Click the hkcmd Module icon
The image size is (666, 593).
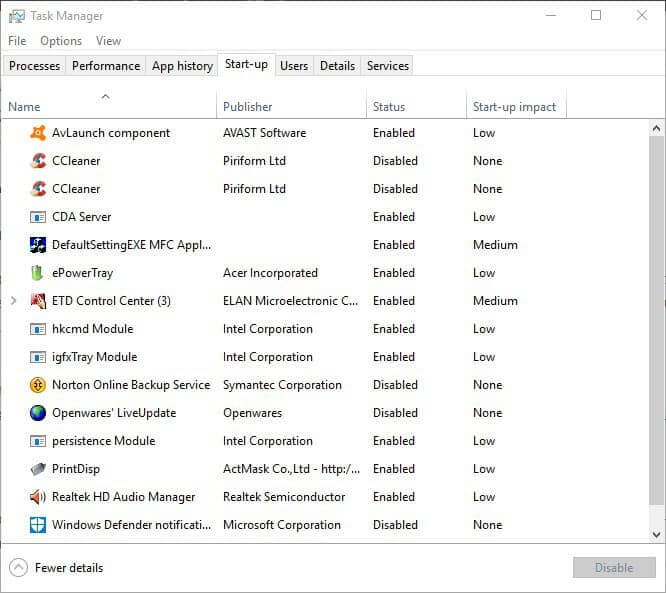coord(38,329)
